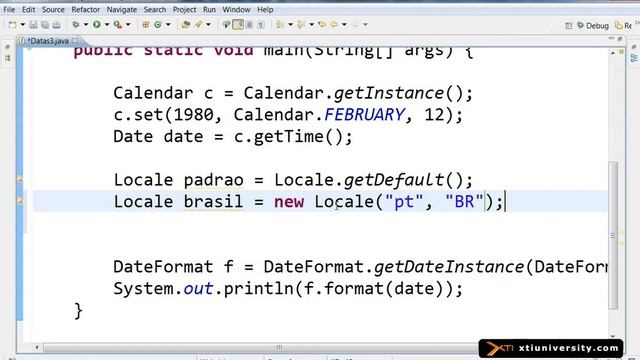Click the Open Perspective icon

tap(569, 26)
